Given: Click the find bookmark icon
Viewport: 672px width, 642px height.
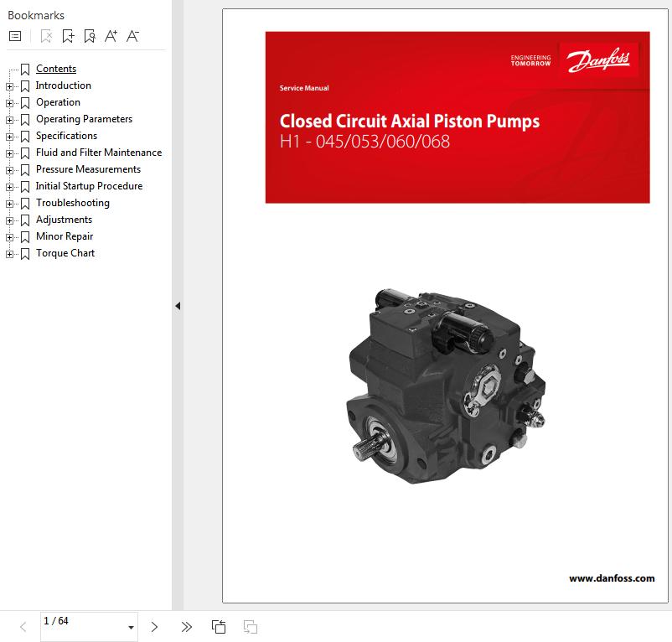Looking at the screenshot, I should point(90,36).
